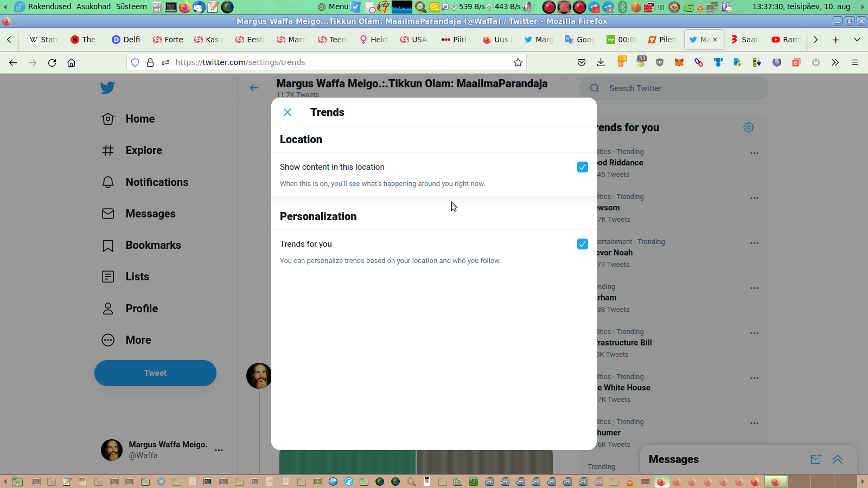Open the Süsteem menu
Screen dimensions: 868x488
131,7
